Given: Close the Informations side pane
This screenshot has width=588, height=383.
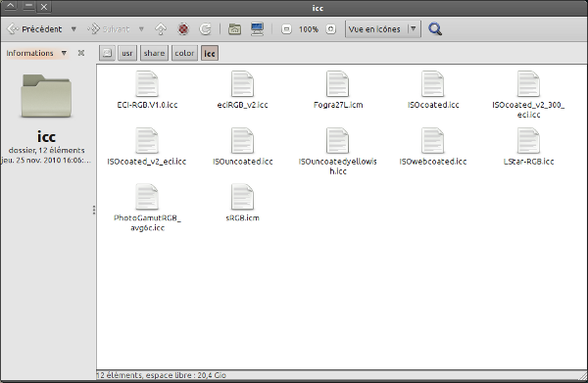Looking at the screenshot, I should [81, 53].
